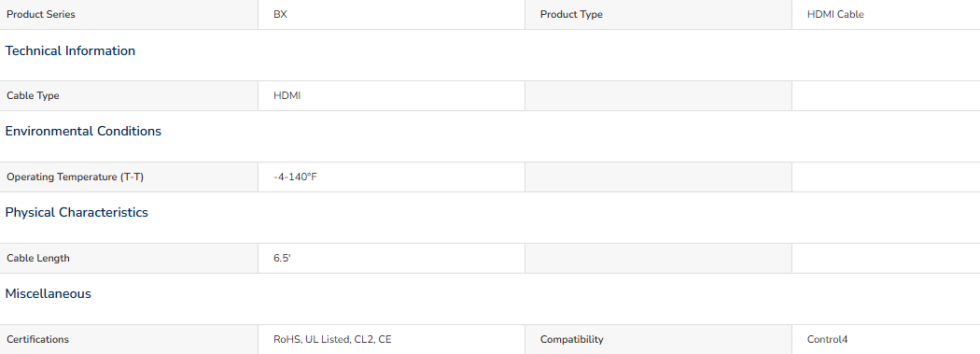Click the empty cell beside HDMI cable type

658,95
